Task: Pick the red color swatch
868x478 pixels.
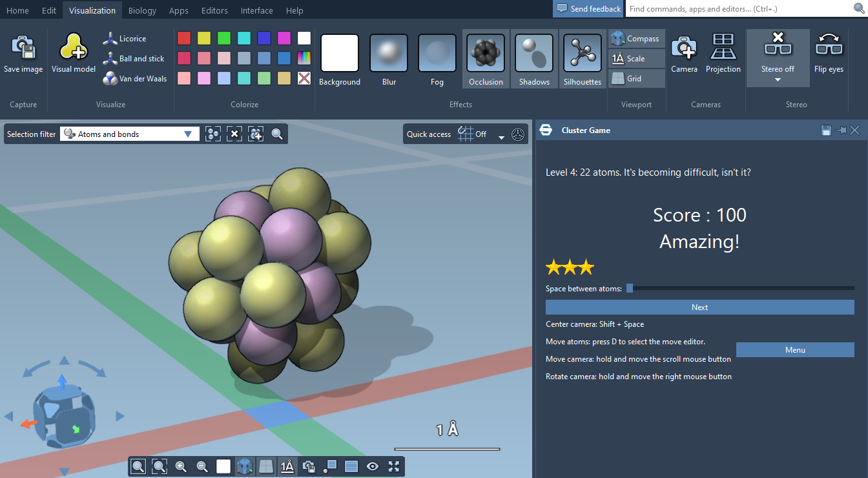Action: click(x=184, y=38)
